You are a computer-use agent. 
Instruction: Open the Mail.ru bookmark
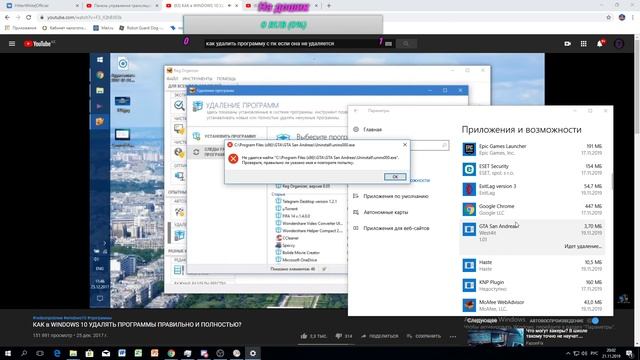(103, 28)
